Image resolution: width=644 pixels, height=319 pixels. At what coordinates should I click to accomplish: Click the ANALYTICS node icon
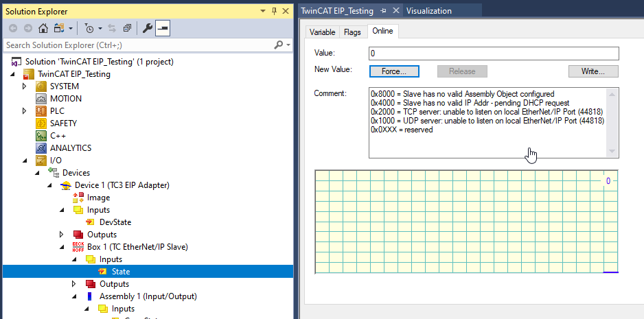(41, 148)
